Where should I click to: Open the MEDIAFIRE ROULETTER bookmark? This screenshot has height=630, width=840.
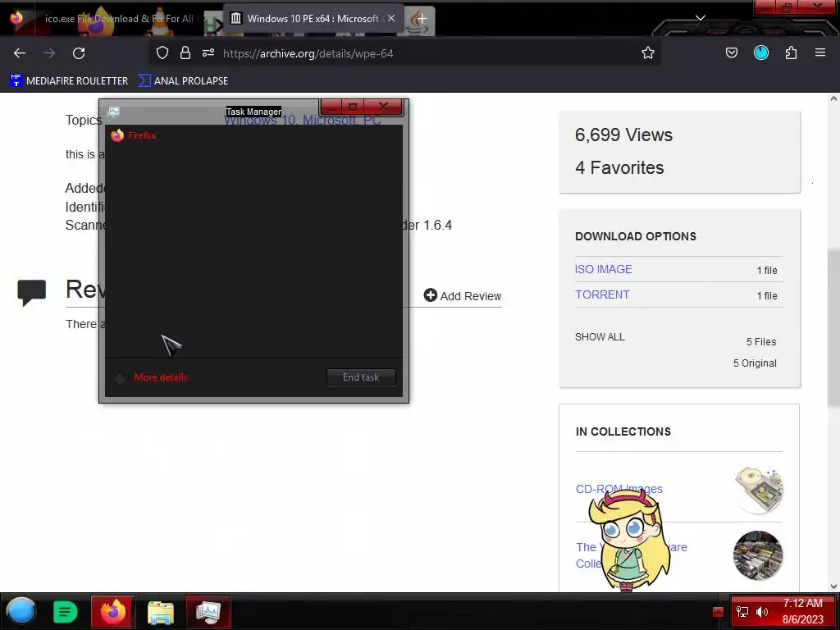point(69,81)
